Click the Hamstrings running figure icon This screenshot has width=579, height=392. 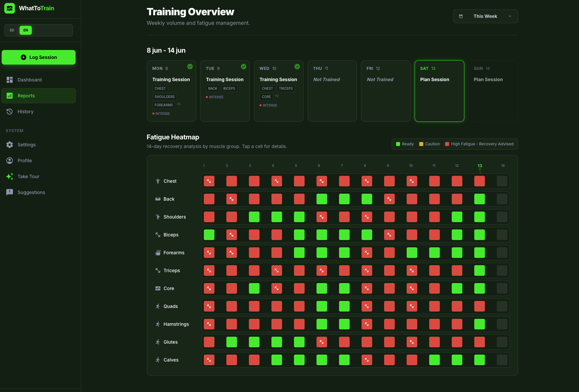158,324
